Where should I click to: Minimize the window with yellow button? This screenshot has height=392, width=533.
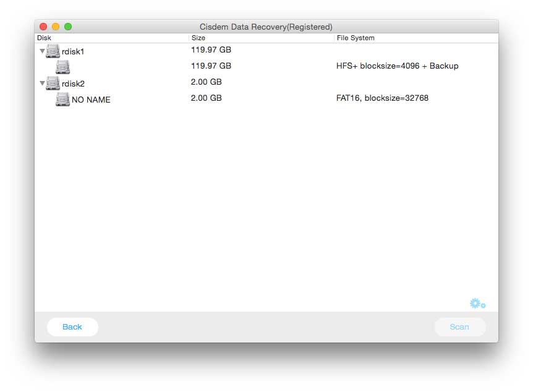[56, 27]
